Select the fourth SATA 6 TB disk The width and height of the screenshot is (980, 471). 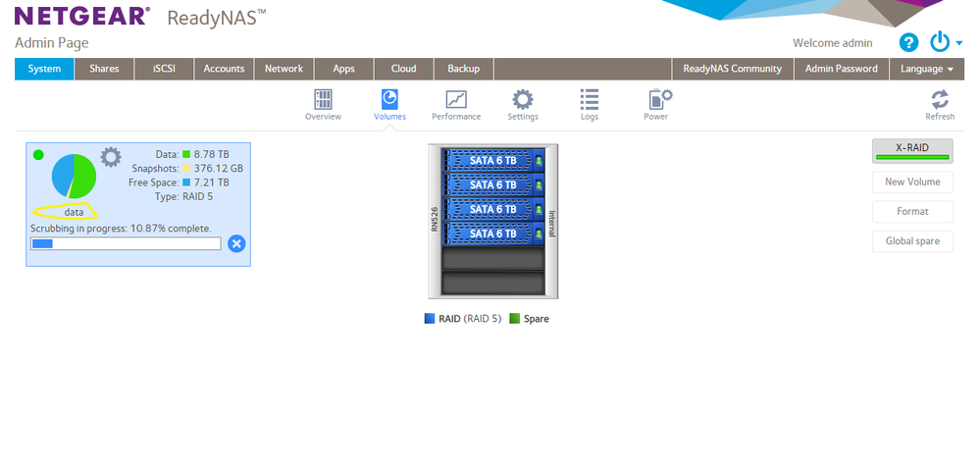[492, 234]
